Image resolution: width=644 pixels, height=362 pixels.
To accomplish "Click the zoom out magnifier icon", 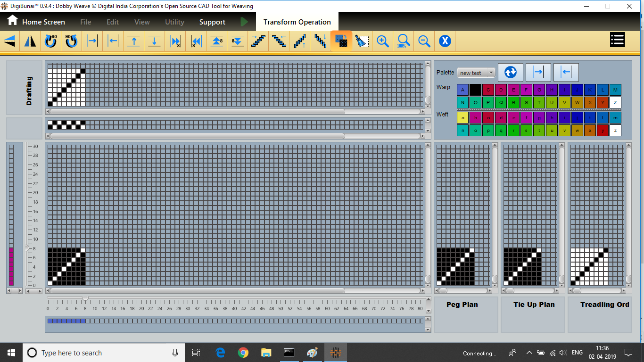I will click(424, 41).
